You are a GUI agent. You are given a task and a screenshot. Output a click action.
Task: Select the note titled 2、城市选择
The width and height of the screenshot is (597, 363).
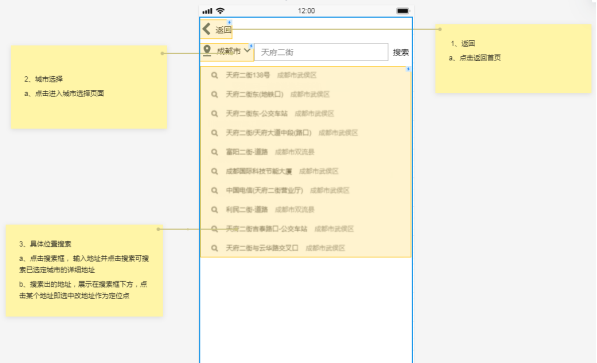tap(89, 87)
